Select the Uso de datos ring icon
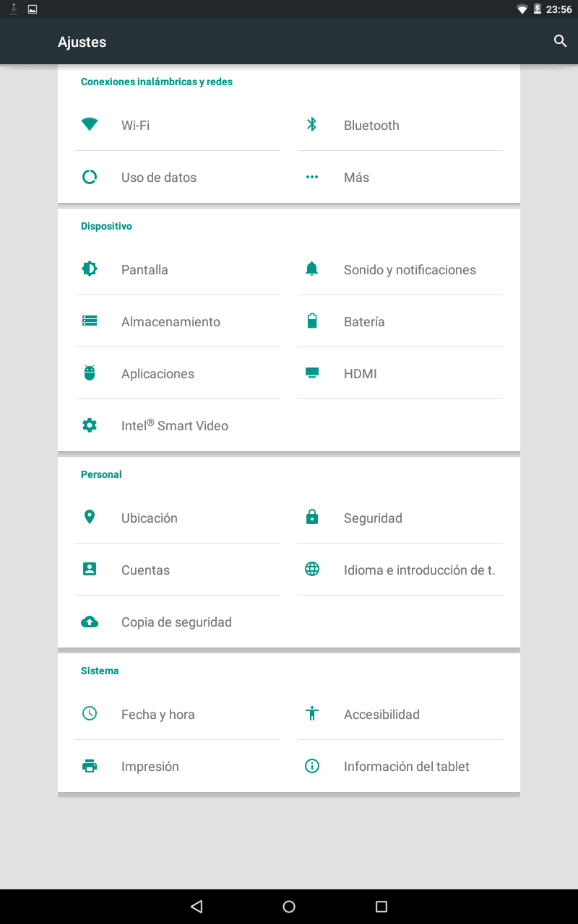Image resolution: width=578 pixels, height=924 pixels. (90, 177)
